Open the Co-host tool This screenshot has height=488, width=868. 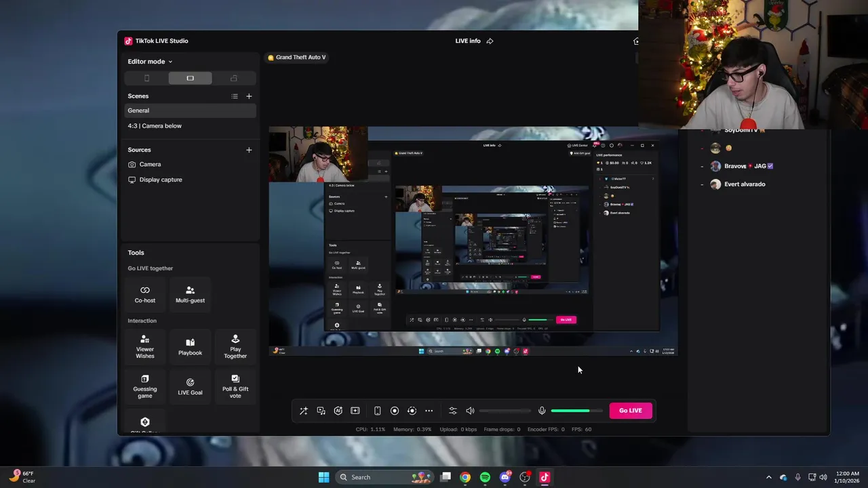145,294
